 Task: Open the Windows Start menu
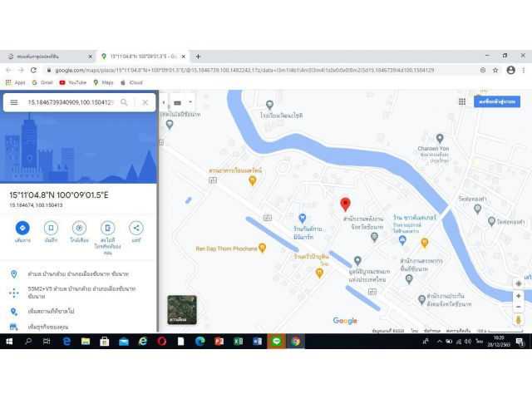(9, 342)
